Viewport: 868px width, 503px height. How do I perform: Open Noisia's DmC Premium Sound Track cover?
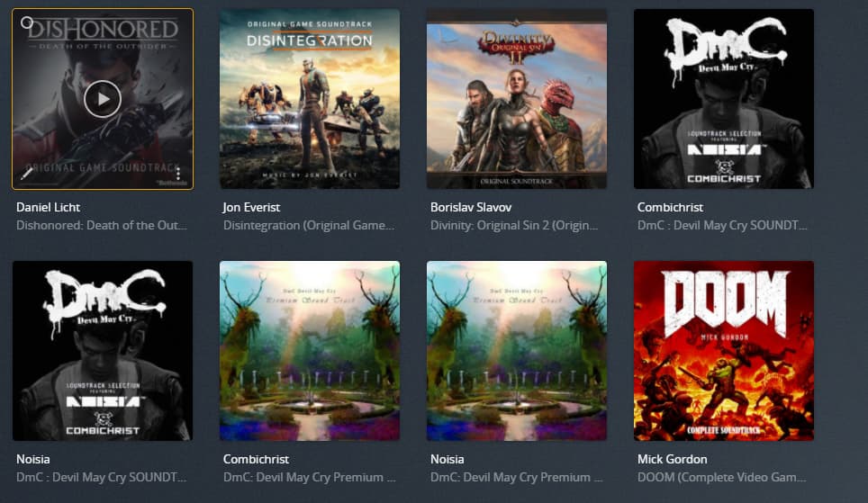(x=517, y=351)
